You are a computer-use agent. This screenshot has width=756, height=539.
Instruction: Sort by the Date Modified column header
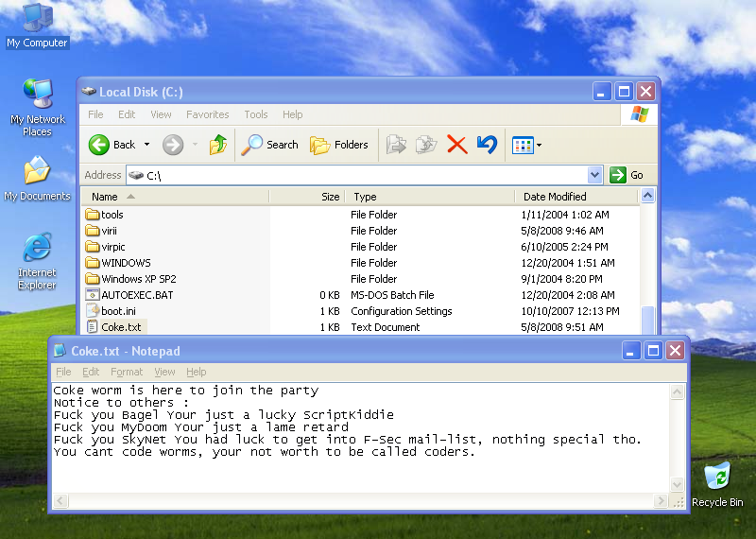tap(576, 197)
